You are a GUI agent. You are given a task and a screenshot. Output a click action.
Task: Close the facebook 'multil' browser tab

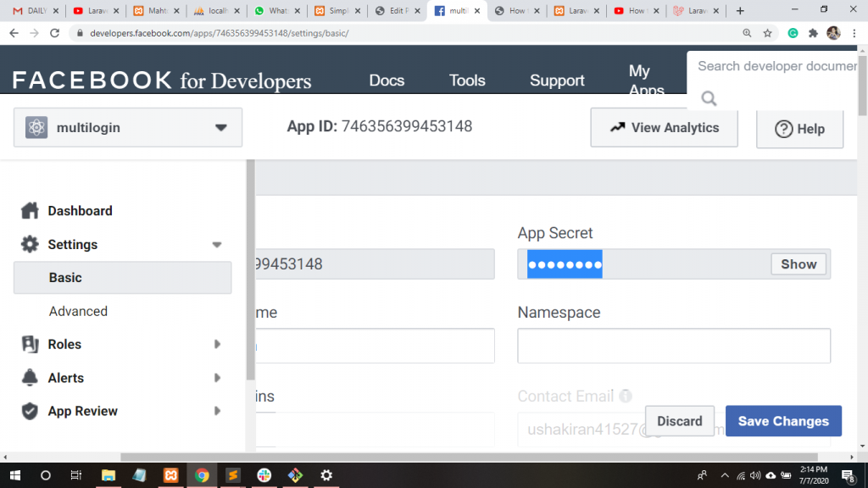pyautogui.click(x=477, y=10)
